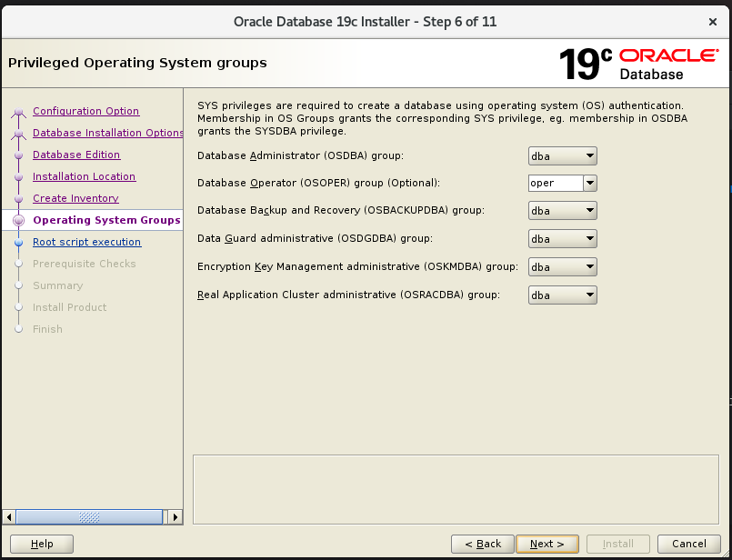Viewport: 732px width, 560px height.
Task: Click the Configuration Option step bullet icon
Action: coord(19,112)
